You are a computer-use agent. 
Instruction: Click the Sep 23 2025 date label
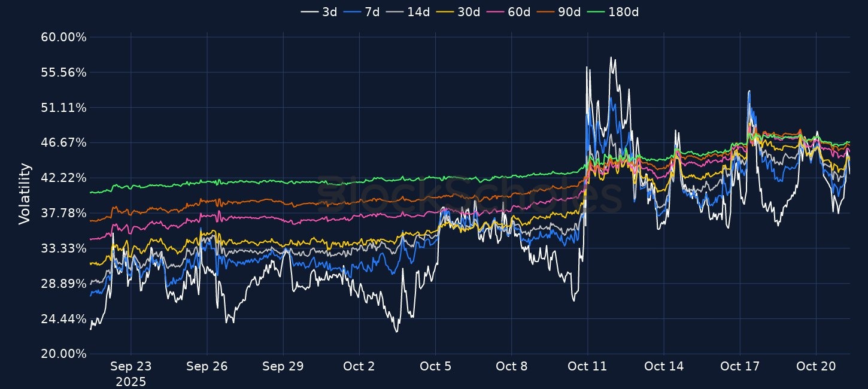pyautogui.click(x=130, y=374)
